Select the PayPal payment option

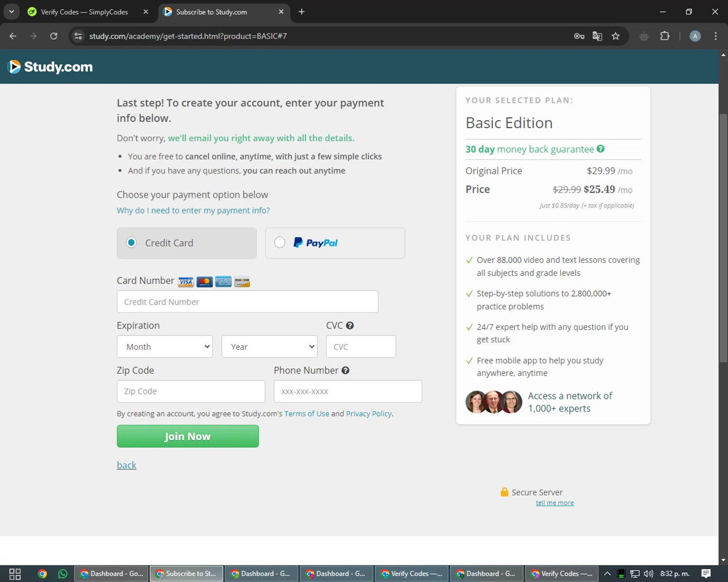335,243
